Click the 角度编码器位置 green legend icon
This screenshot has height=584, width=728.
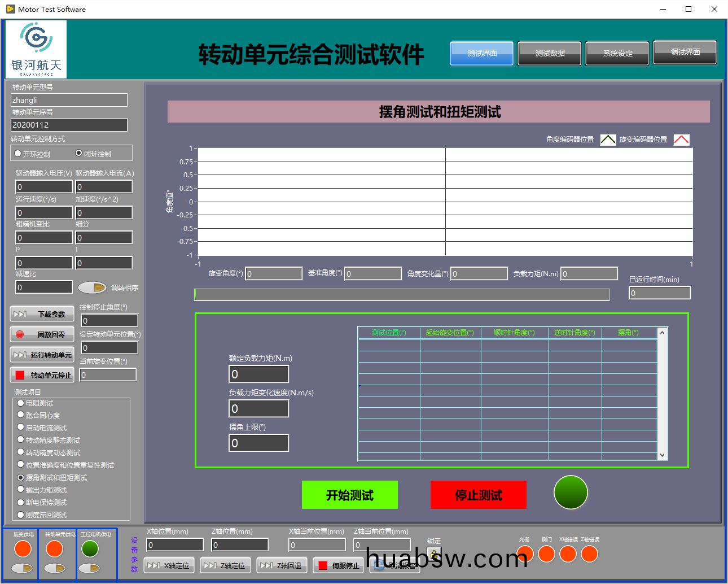coord(608,140)
